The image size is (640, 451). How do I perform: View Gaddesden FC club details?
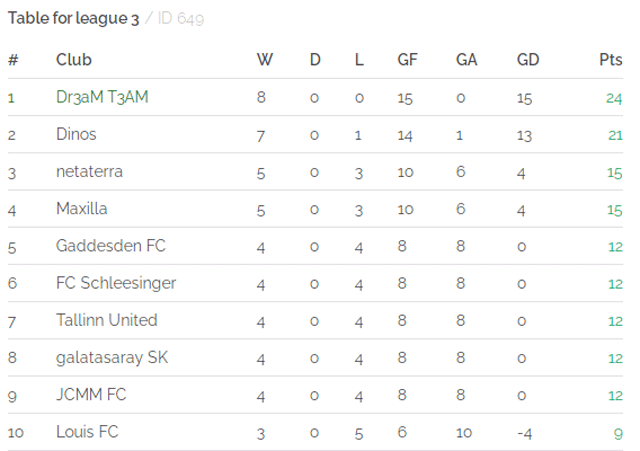111,246
